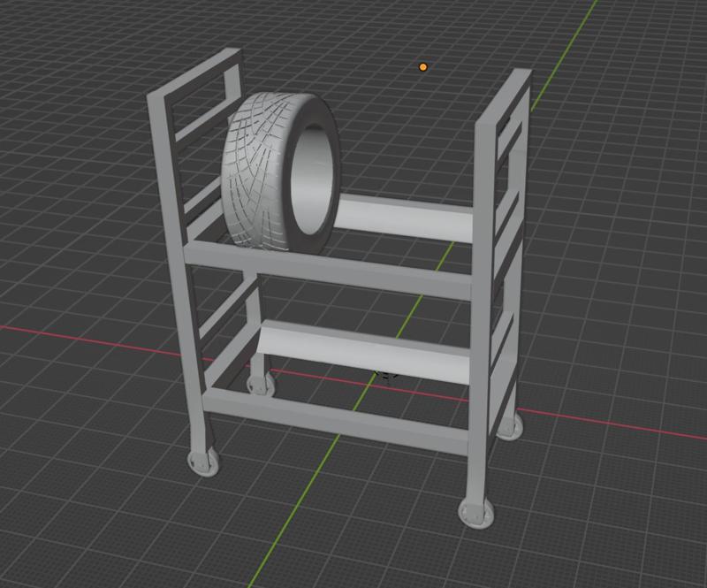This screenshot has width=707, height=588.
Task: Select the back-left caster wheel
Action: pos(259,385)
